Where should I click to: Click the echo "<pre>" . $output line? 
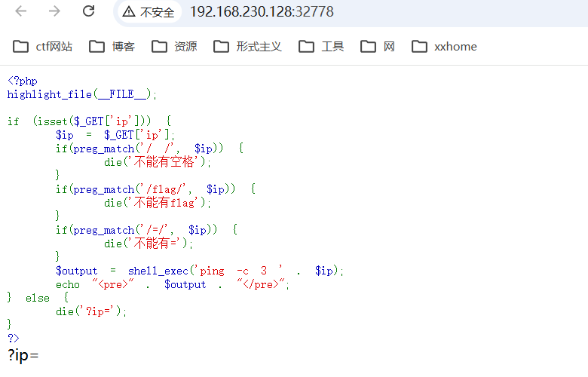point(173,284)
